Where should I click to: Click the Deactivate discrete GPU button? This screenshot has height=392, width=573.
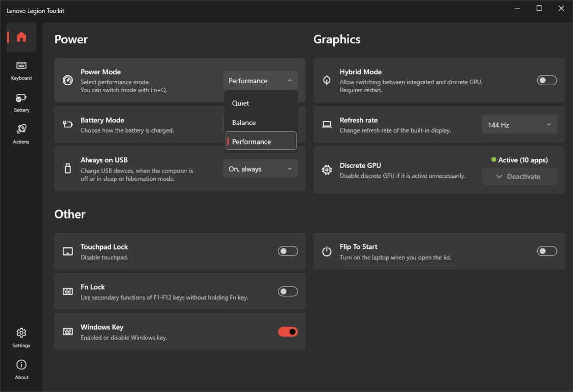pos(519,176)
